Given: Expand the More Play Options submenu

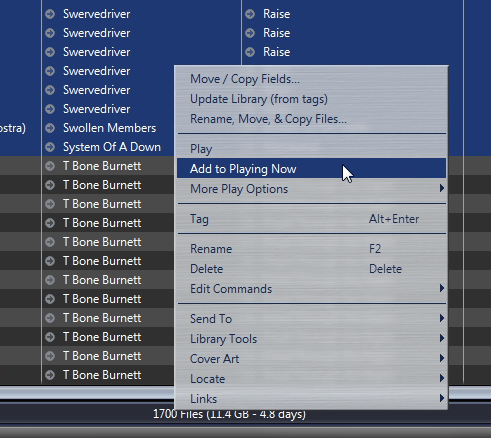Looking at the screenshot, I should [x=311, y=189].
